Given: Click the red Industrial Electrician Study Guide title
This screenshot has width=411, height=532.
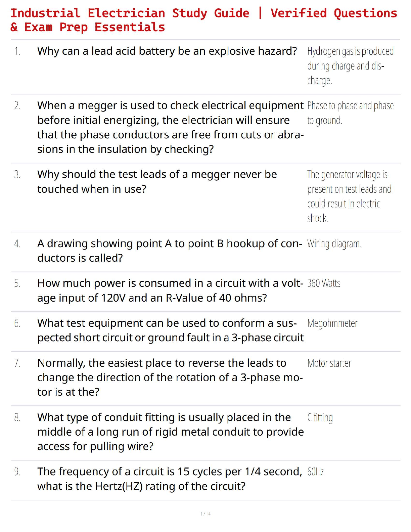Looking at the screenshot, I should (x=203, y=20).
